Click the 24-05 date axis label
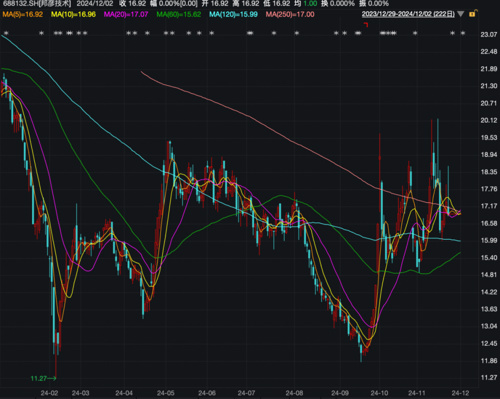Viewport: 500px width, 399px height. [165, 393]
